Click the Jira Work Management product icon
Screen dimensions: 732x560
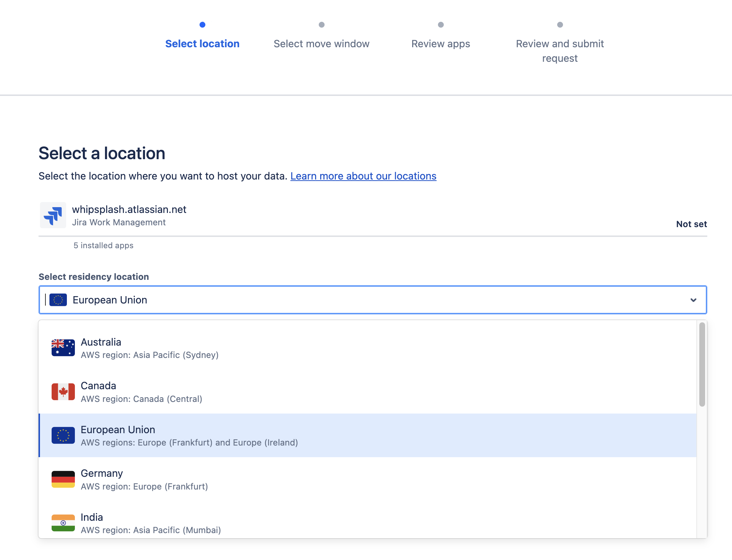53,215
